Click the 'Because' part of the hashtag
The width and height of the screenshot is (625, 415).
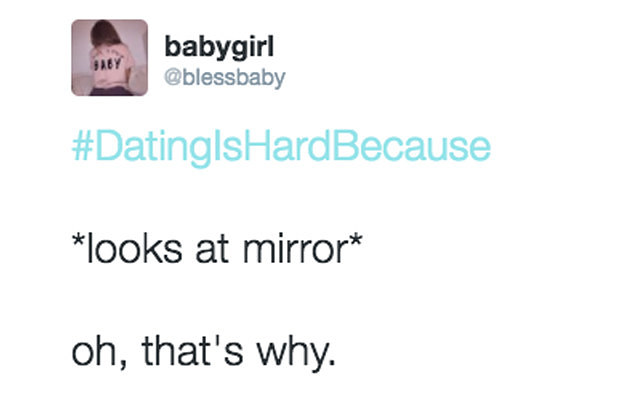[x=411, y=146]
